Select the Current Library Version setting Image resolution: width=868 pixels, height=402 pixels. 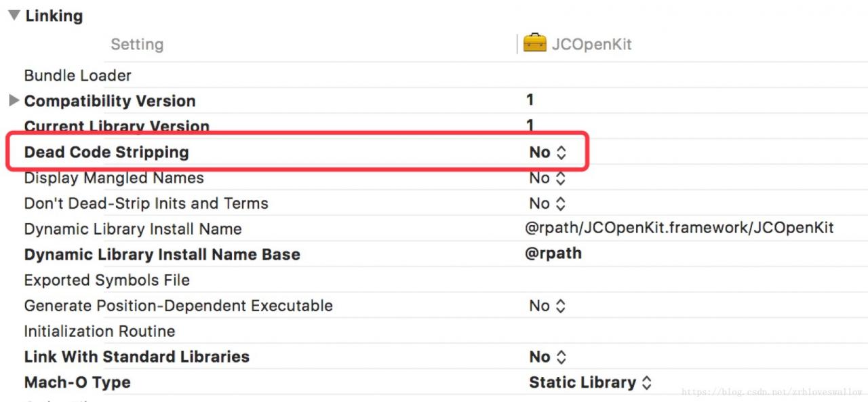click(x=117, y=127)
